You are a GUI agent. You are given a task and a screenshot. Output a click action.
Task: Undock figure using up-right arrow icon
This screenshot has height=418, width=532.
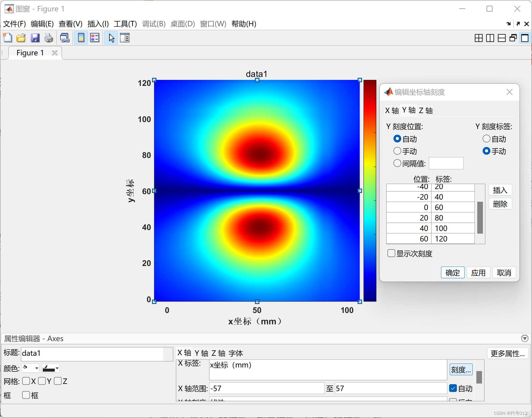(x=518, y=24)
